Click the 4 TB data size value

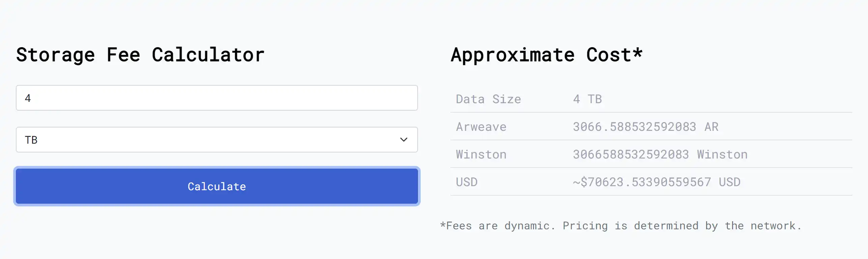587,99
